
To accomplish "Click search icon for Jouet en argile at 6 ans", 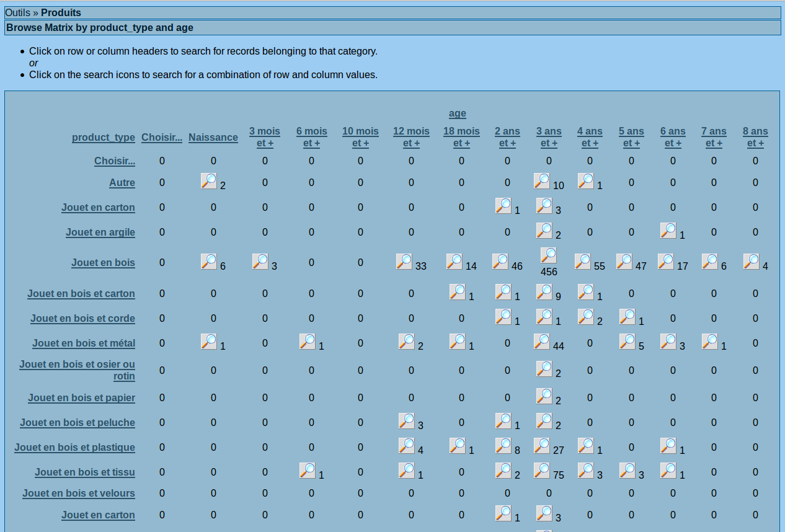I will tap(668, 231).
